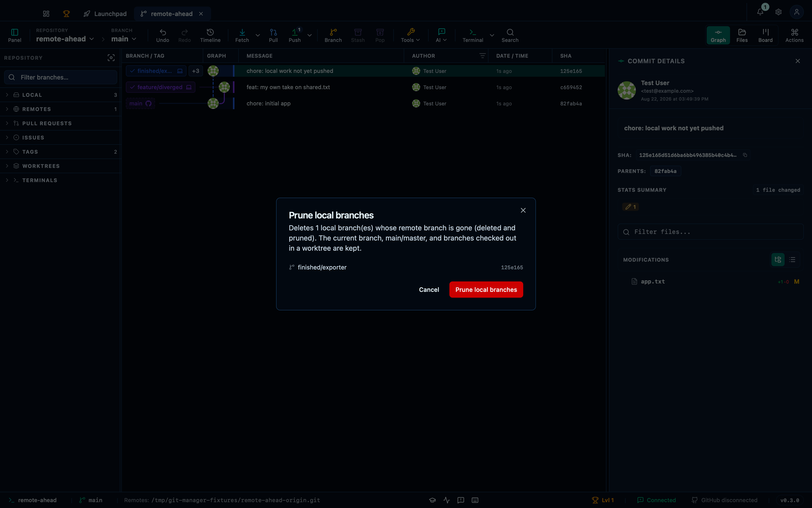Create a new Branch
This screenshot has height=508, width=812.
[333, 35]
